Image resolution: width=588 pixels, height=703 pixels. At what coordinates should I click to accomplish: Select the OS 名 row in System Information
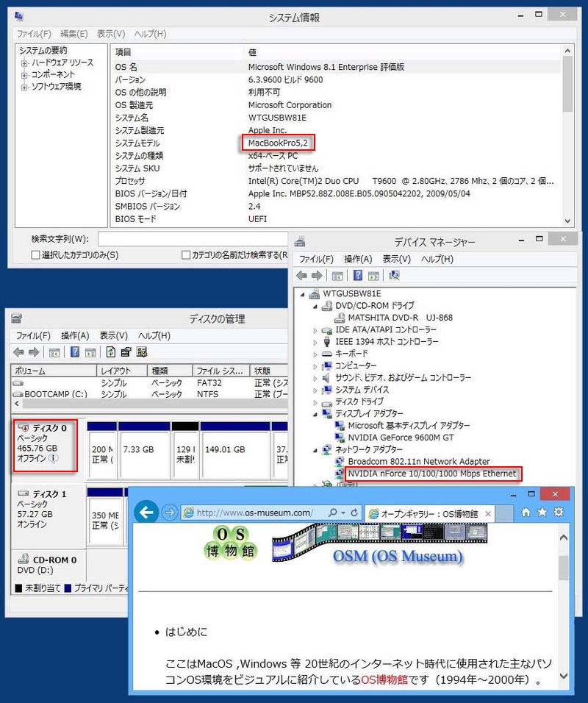336,67
